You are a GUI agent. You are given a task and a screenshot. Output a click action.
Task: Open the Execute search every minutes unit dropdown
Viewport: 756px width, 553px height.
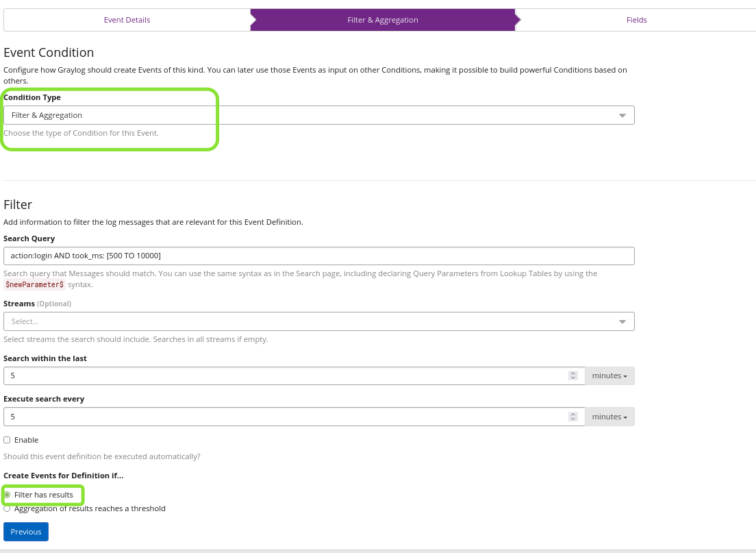(609, 417)
